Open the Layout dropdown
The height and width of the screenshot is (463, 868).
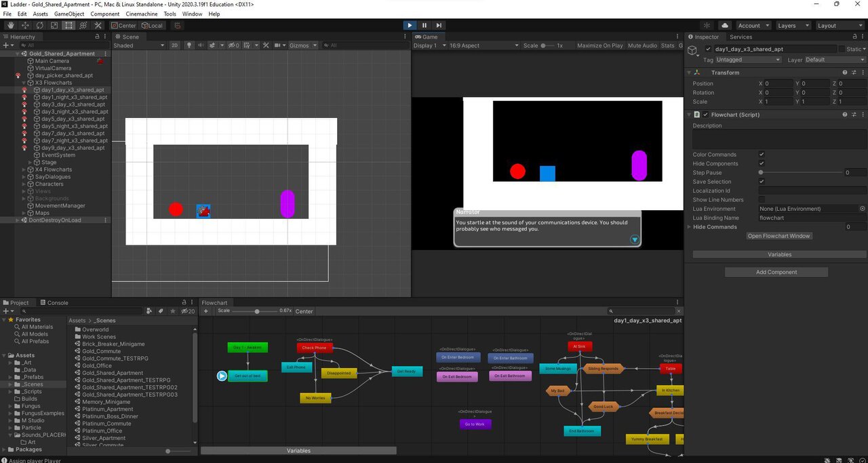[840, 26]
